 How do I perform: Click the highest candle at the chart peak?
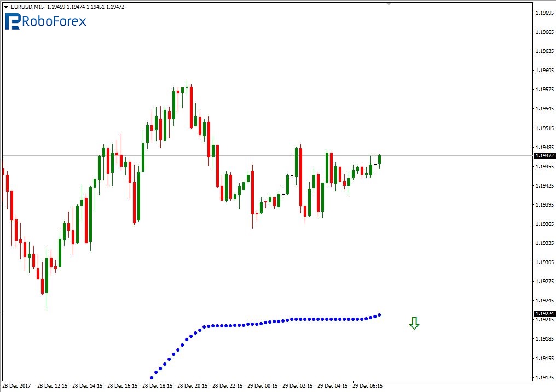click(x=187, y=87)
